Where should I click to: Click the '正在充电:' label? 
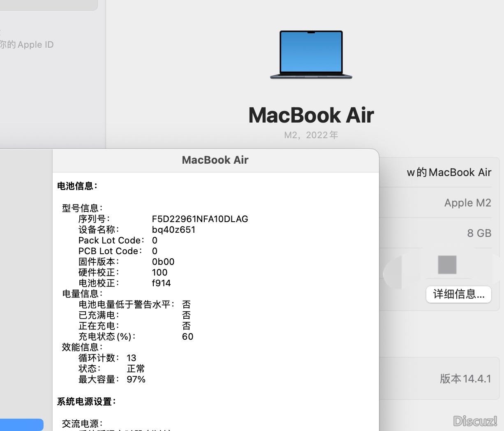coord(99,326)
